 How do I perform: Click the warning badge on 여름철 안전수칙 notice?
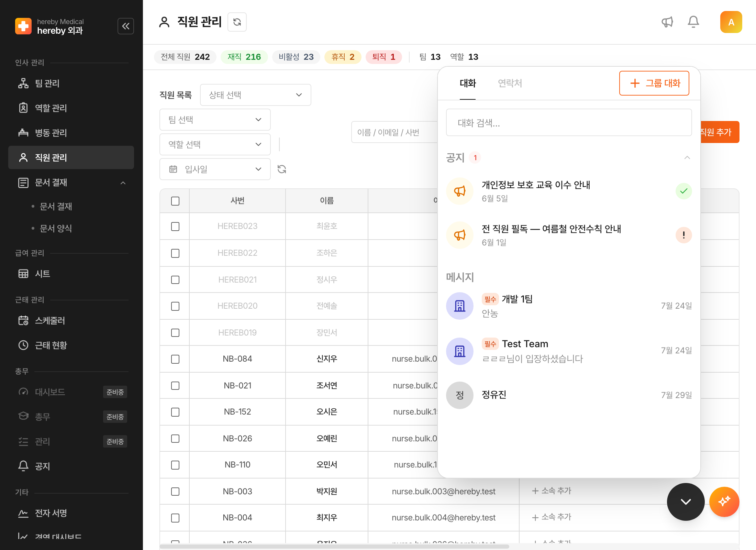click(x=684, y=235)
